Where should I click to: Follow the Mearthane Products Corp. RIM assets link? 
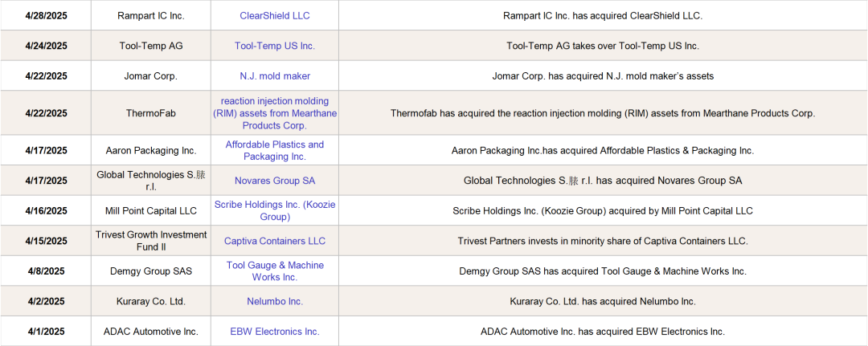pyautogui.click(x=274, y=113)
